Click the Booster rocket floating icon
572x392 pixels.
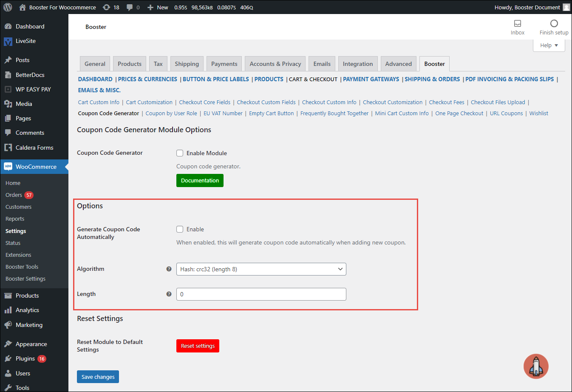click(x=536, y=366)
